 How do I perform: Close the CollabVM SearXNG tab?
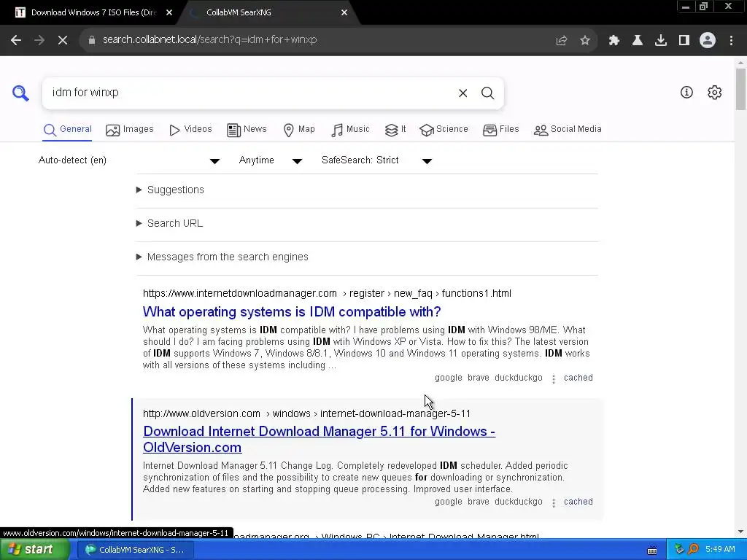344,13
